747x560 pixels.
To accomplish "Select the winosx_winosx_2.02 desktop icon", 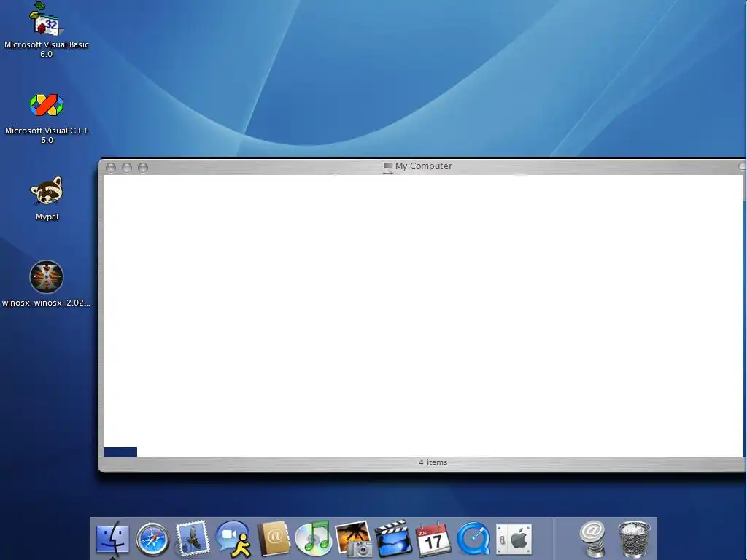I will pyautogui.click(x=46, y=284).
